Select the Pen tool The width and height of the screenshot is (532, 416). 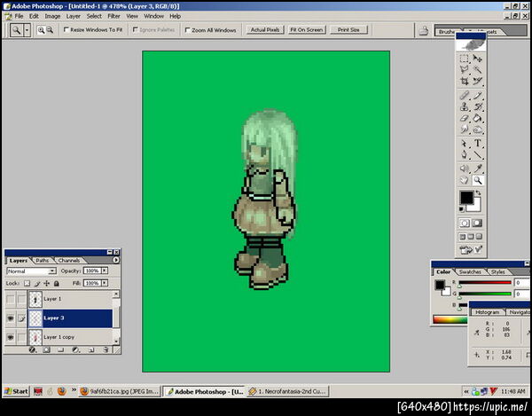coord(464,155)
